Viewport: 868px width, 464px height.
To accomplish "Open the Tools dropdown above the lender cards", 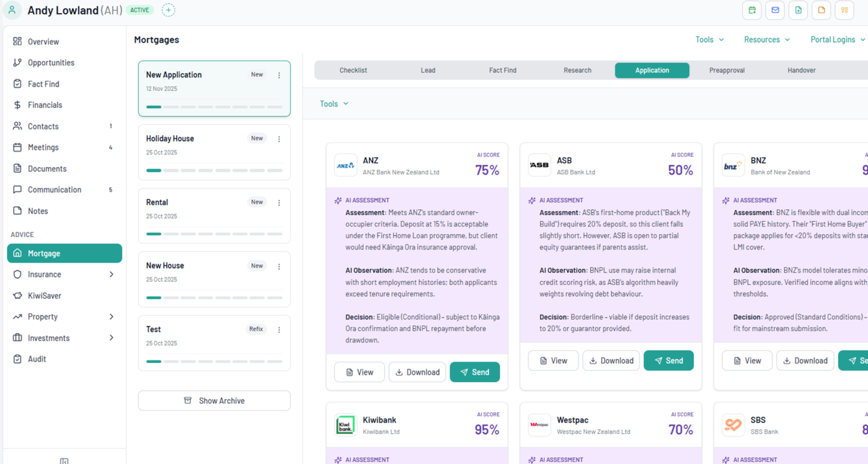I will 334,103.
